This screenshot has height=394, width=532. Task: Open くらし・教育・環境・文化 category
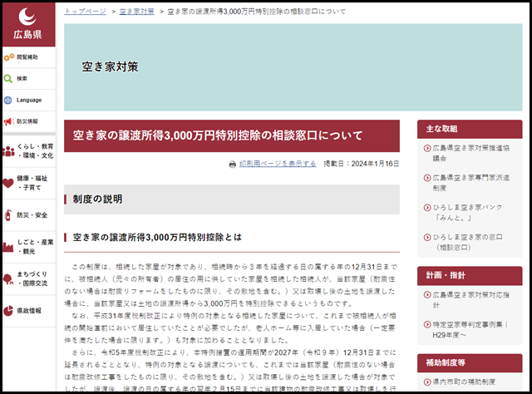(29, 151)
